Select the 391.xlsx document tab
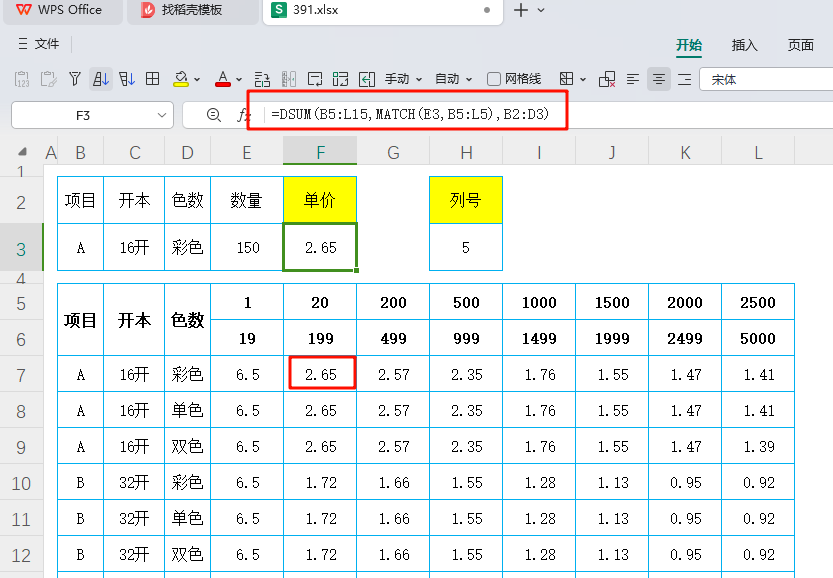Viewport: 833px width, 578px height. (382, 11)
